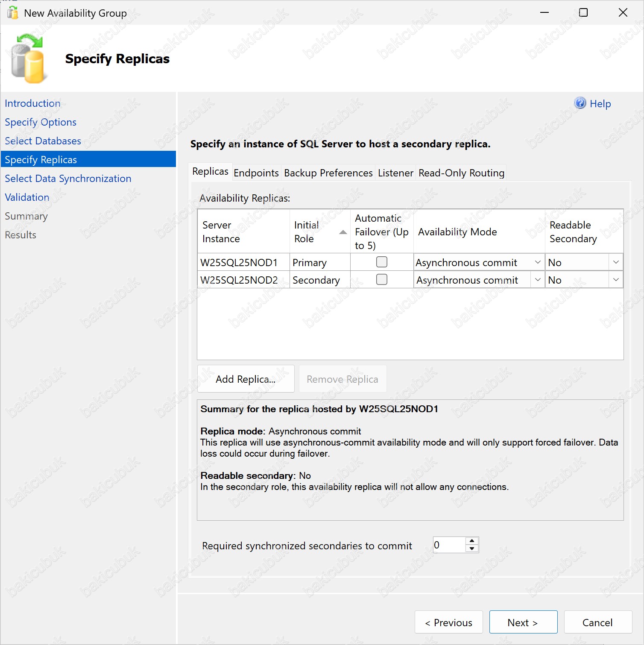Viewport: 644px width, 645px height.
Task: Click the Initial Role sort arrow
Action: tap(342, 232)
